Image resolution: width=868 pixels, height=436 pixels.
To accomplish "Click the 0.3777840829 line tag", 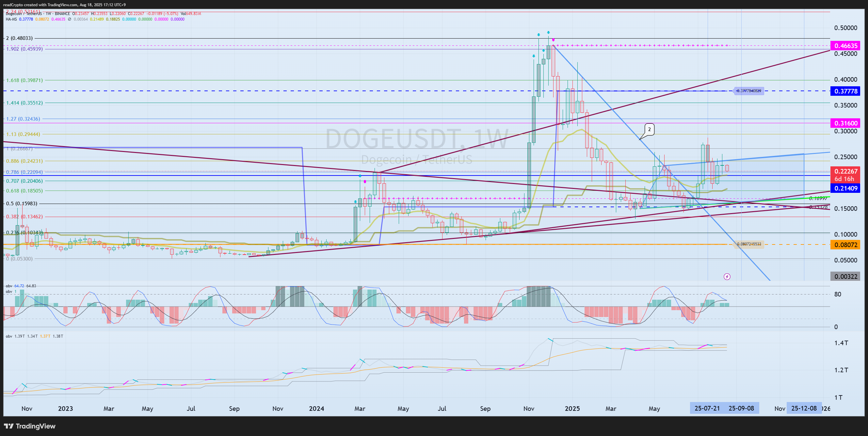I will 749,91.
